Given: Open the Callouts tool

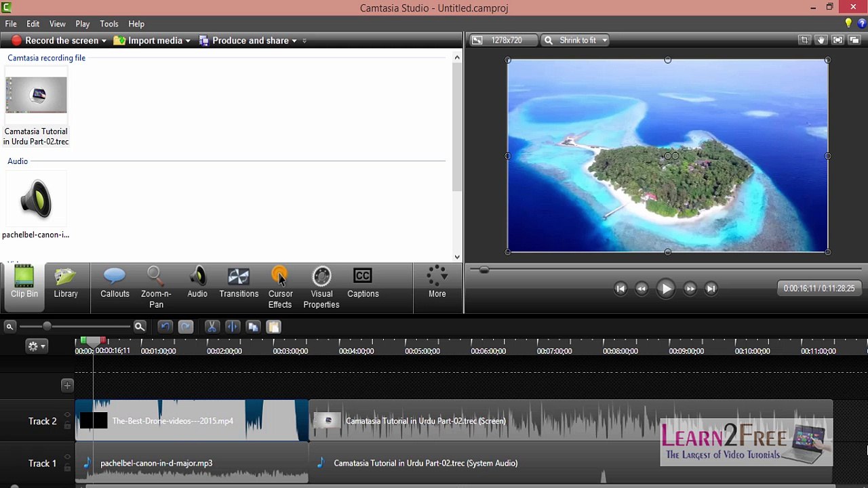Looking at the screenshot, I should coord(115,283).
